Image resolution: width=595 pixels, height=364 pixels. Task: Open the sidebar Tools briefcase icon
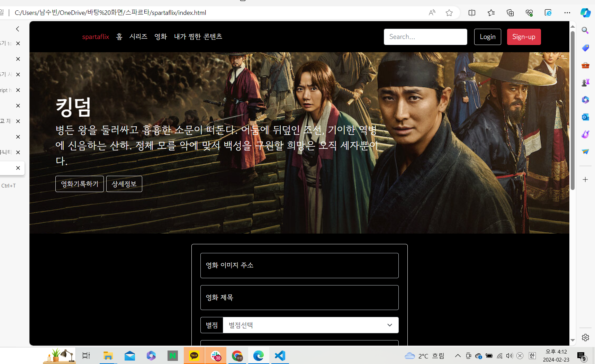[585, 65]
